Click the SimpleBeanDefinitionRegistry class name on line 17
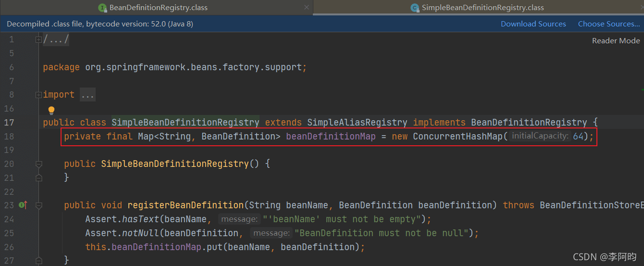 185,122
